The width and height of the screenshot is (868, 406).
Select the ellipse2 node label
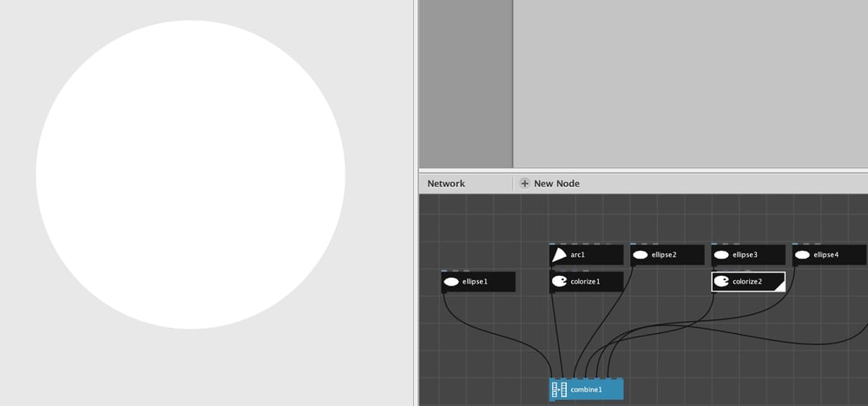(664, 255)
